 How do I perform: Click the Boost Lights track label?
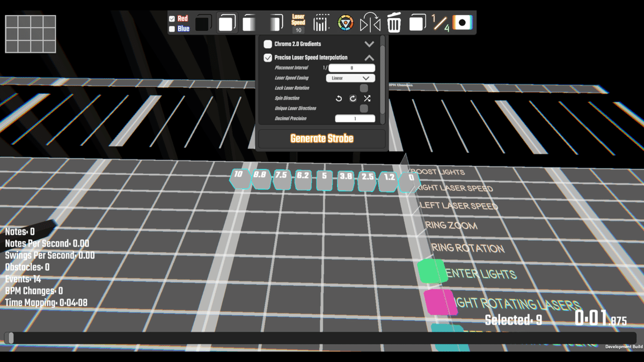click(438, 172)
